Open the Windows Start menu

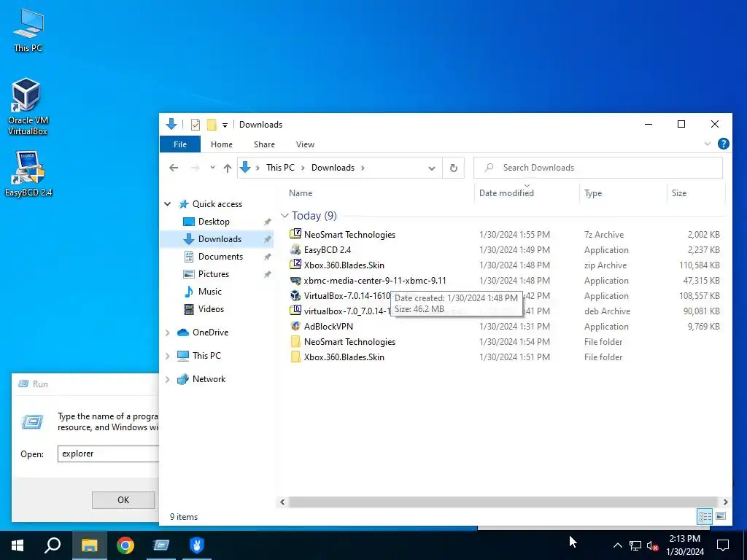click(18, 545)
